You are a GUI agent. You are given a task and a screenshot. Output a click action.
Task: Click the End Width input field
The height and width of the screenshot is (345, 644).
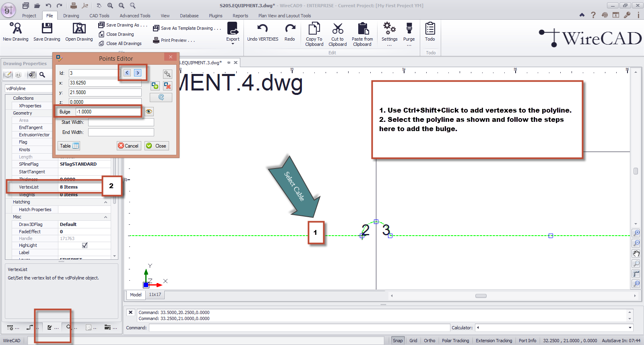pyautogui.click(x=121, y=132)
